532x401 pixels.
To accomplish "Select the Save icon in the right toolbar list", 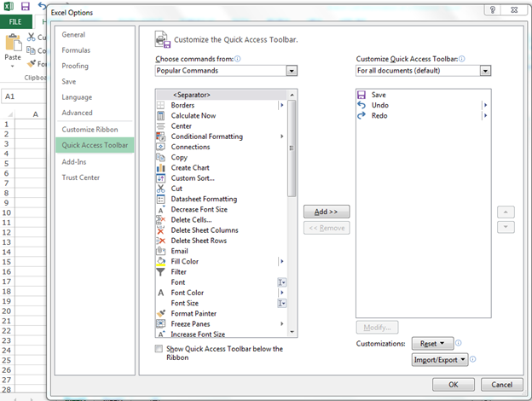I will point(361,95).
